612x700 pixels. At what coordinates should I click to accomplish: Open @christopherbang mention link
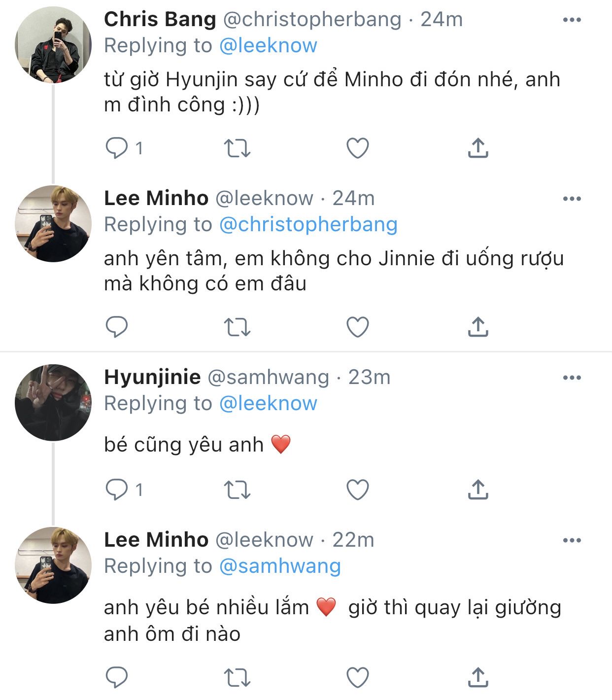point(308,224)
